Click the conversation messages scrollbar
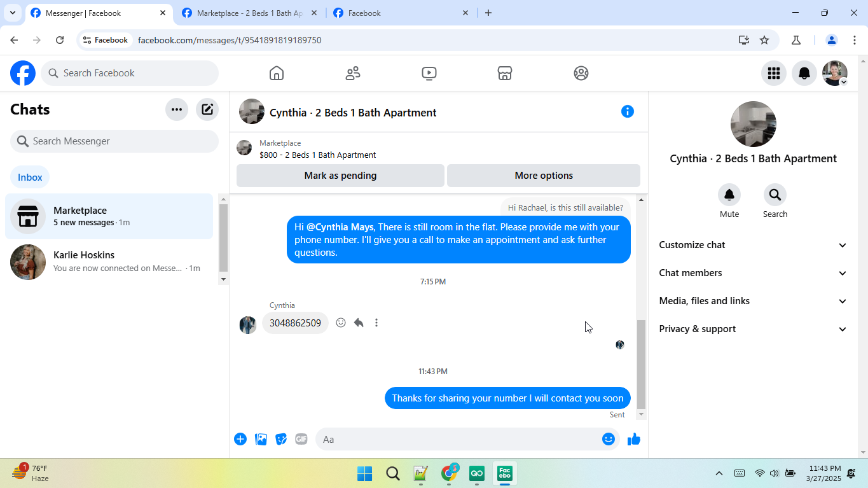 point(641,365)
